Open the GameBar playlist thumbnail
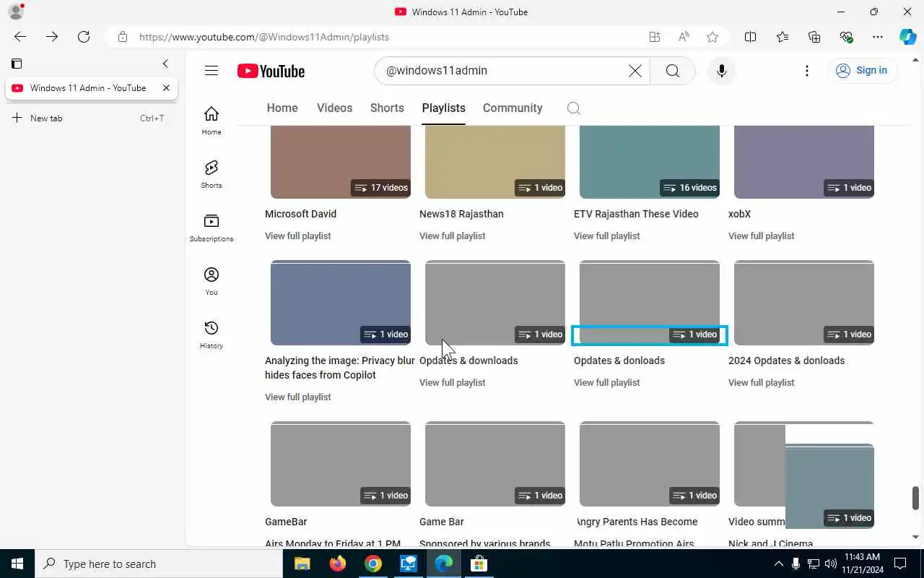Viewport: 924px width, 578px height. pos(341,464)
